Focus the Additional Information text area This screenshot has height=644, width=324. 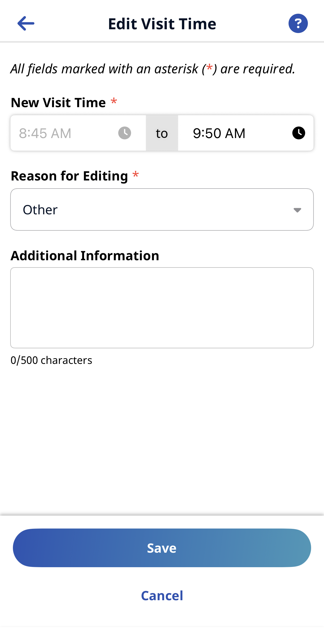coord(162,307)
